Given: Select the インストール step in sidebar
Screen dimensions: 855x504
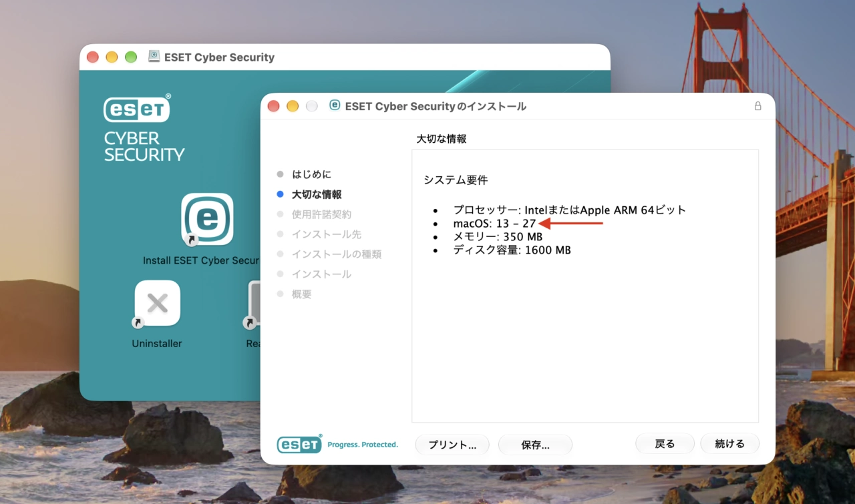Looking at the screenshot, I should [x=321, y=274].
